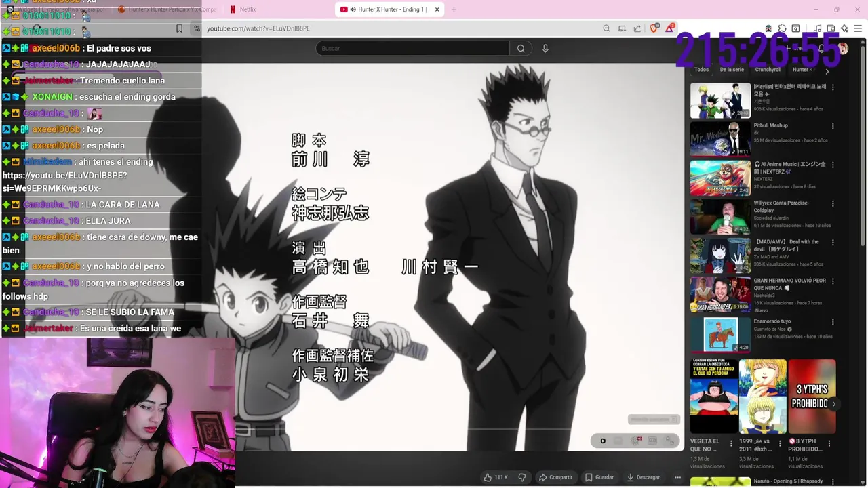This screenshot has height=488, width=868.
Task: Open the 3 YTPH PROHIBIDO short
Action: pos(812,396)
